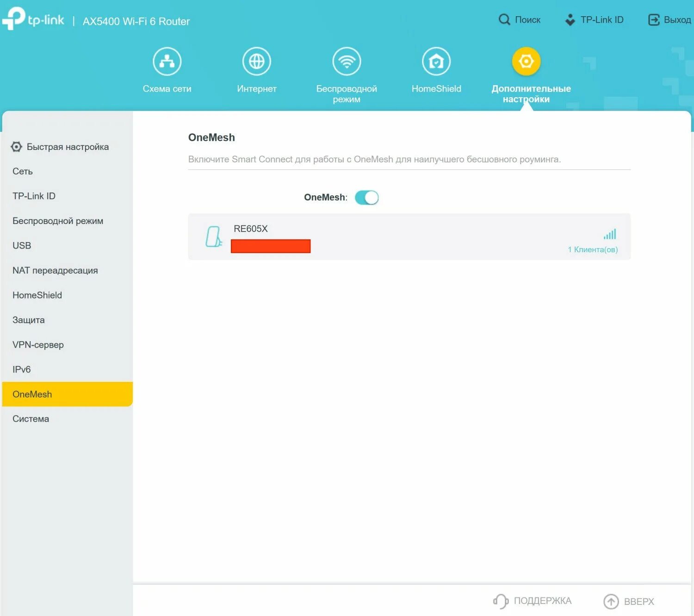
Task: Open HomeShield in the sidebar
Action: [68, 295]
